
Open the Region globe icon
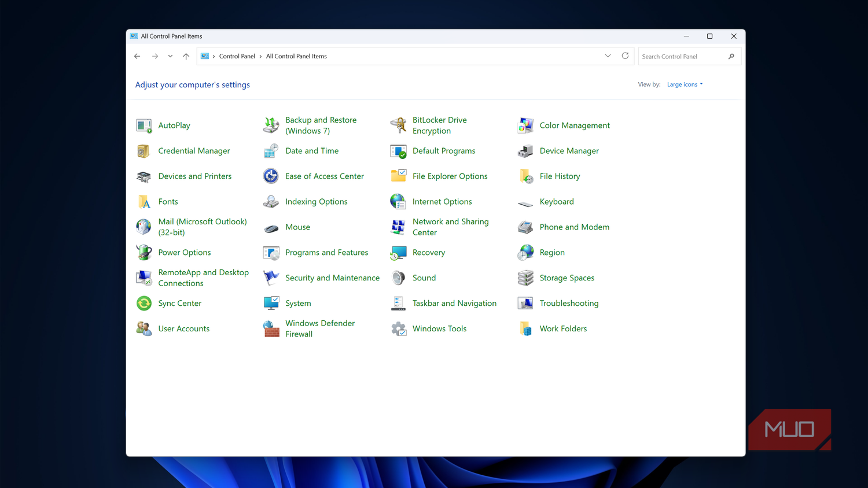pos(525,253)
